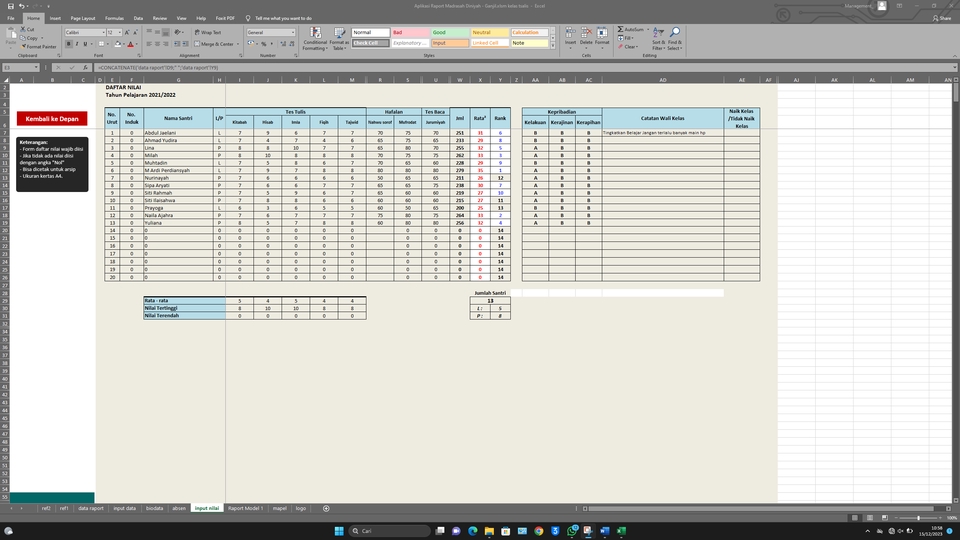Click Conditional Formatting icon
Screen dimensions: 960x540
coord(315,33)
